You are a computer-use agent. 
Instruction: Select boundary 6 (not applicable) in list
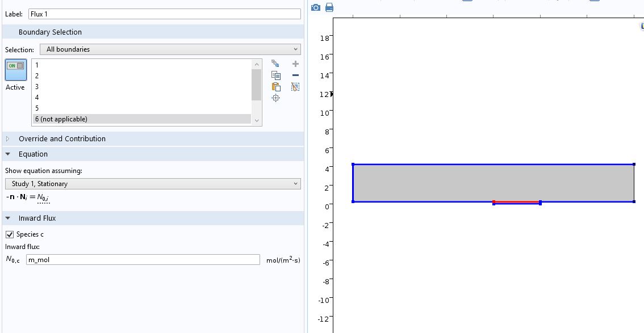61,119
